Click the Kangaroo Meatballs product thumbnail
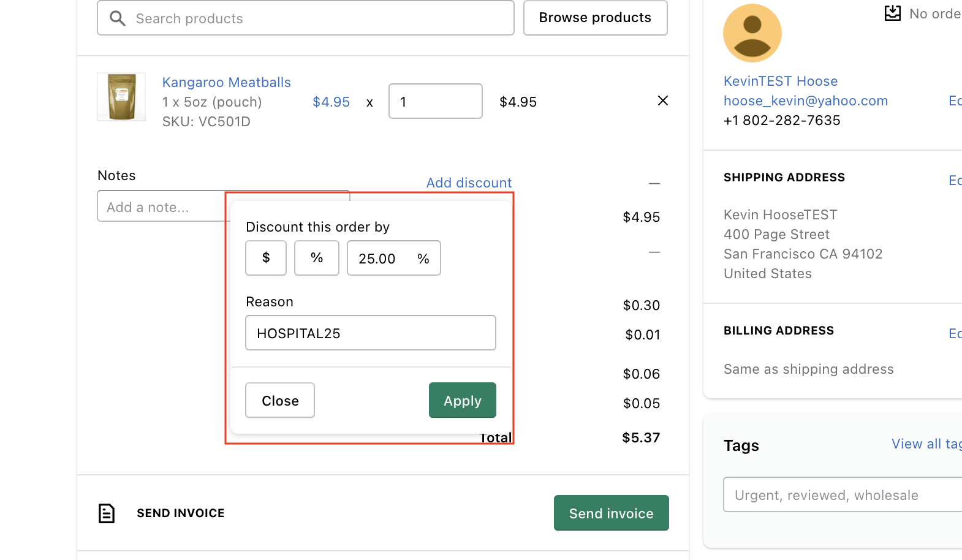 (x=121, y=97)
